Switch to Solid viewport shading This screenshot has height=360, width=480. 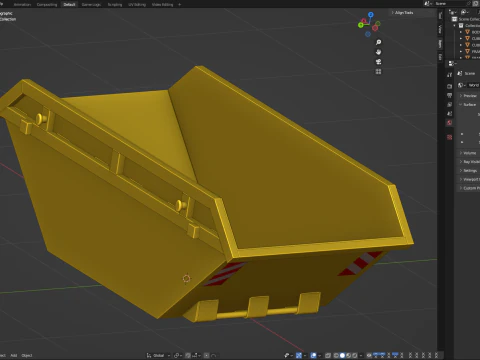[x=342, y=355]
